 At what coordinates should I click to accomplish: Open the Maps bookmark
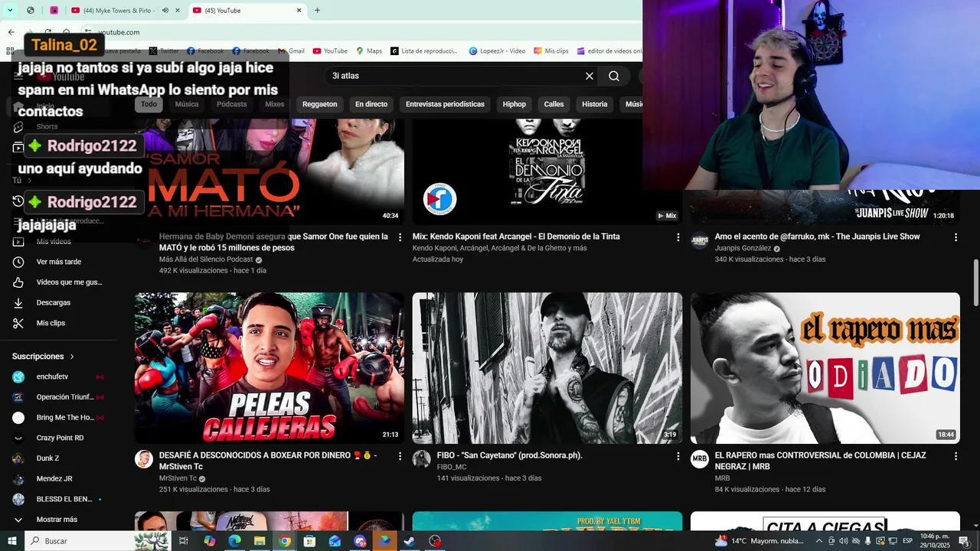[369, 51]
